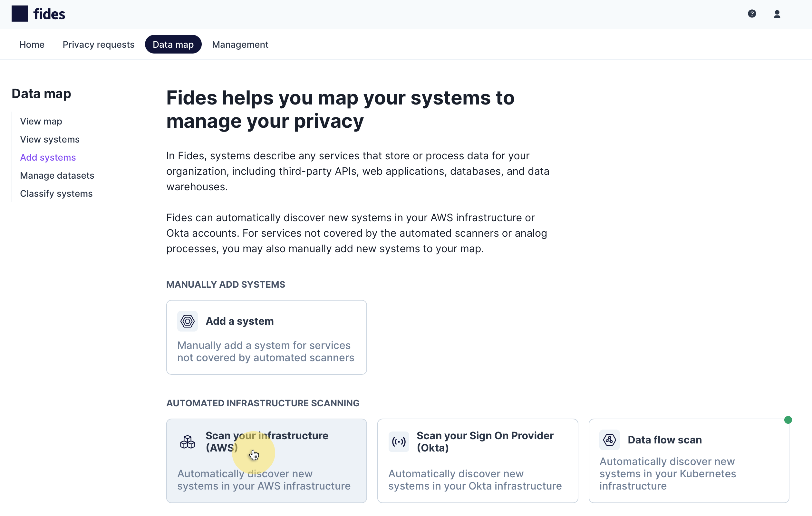Select the Data map tab
Screen dimensions: 812x516
click(173, 45)
